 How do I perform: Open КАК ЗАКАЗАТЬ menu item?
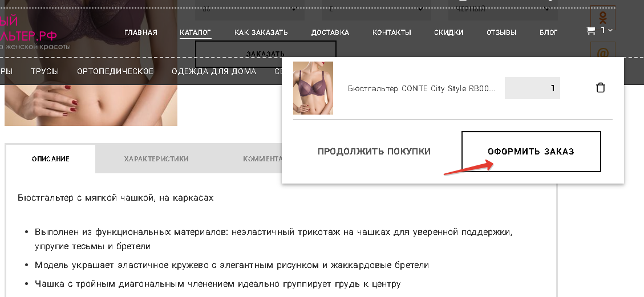[261, 32]
